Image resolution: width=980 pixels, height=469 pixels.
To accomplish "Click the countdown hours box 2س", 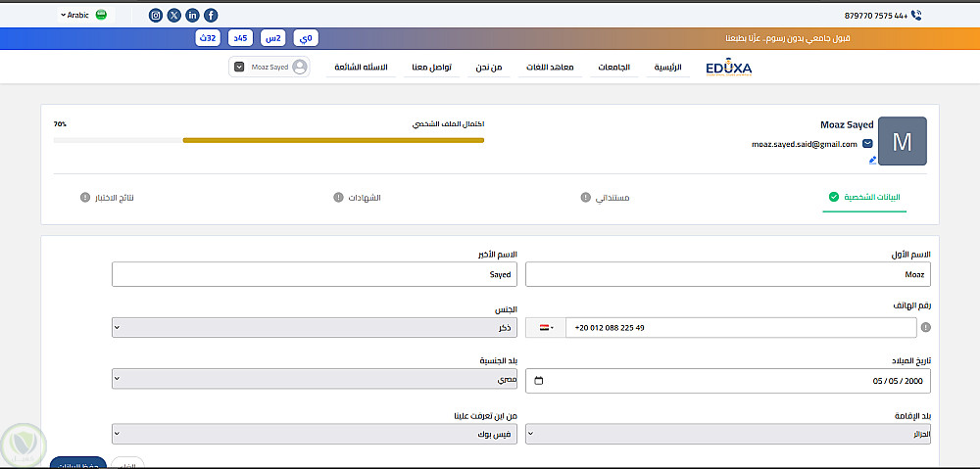I will coord(272,38).
